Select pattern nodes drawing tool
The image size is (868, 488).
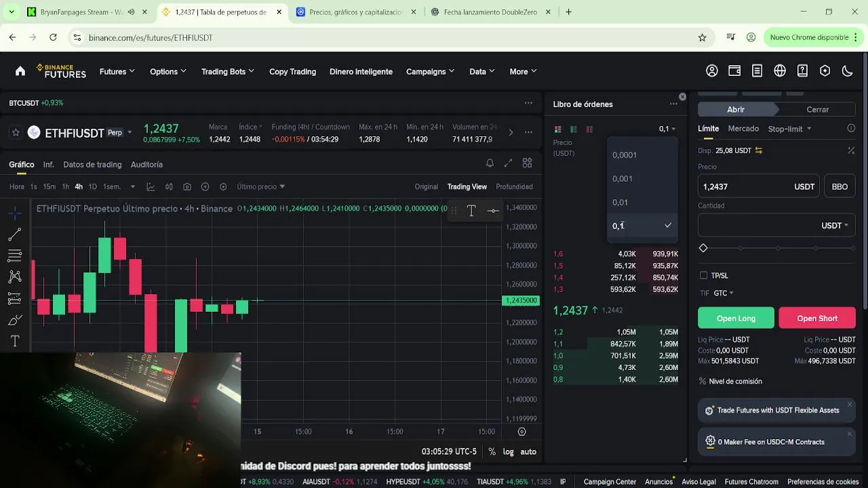pos(15,277)
